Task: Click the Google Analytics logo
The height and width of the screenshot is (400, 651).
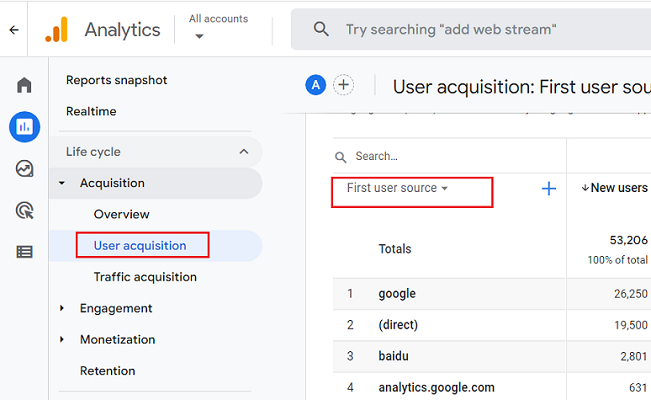Action: pos(56,30)
